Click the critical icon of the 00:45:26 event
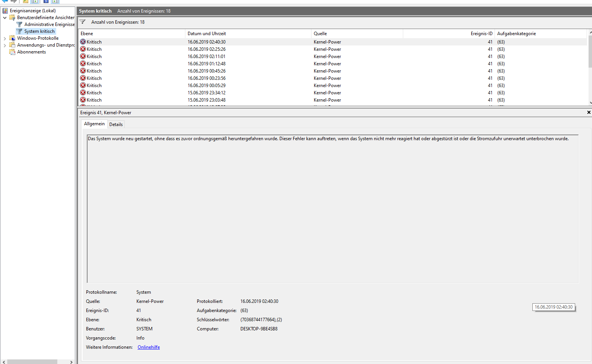The width and height of the screenshot is (592, 364). point(83,71)
